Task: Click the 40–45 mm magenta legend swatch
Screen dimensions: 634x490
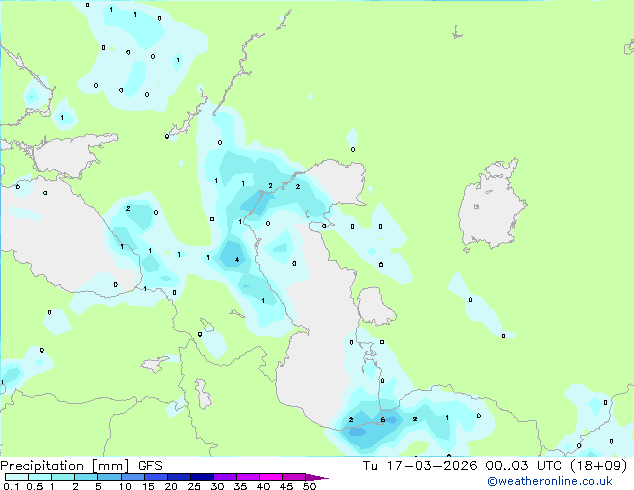Action: (271, 477)
